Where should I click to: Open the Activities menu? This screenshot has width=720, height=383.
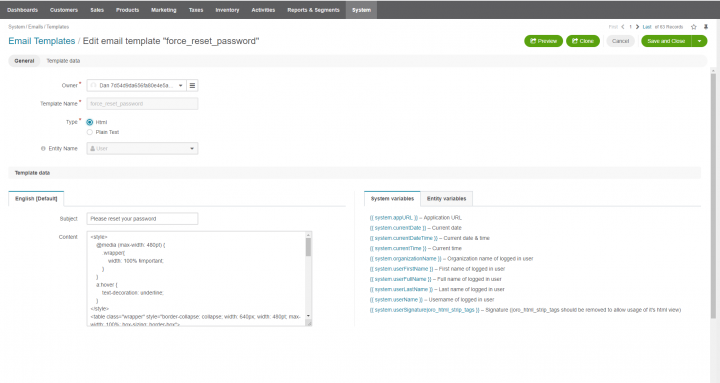[x=263, y=10]
